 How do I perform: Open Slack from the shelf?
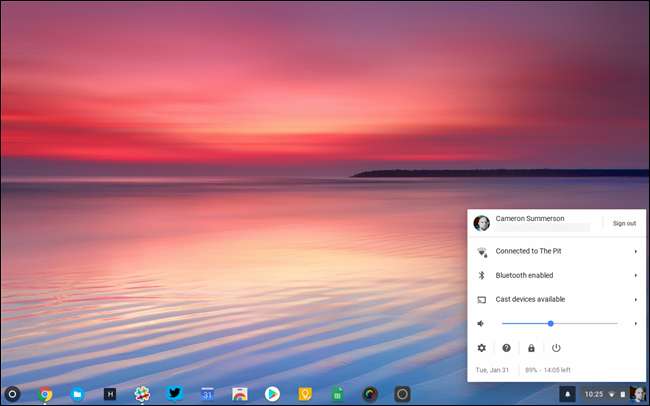[x=142, y=394]
